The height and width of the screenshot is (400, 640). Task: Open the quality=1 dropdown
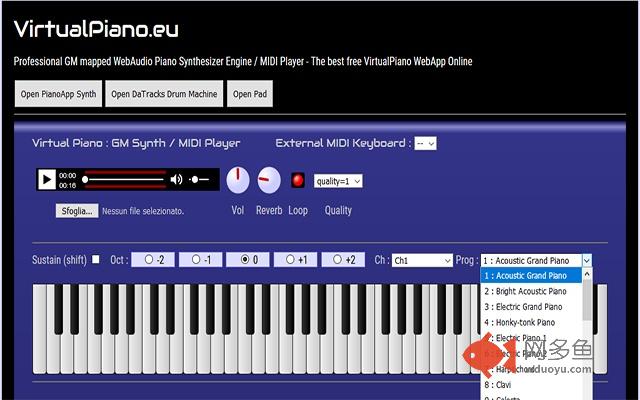pyautogui.click(x=338, y=181)
